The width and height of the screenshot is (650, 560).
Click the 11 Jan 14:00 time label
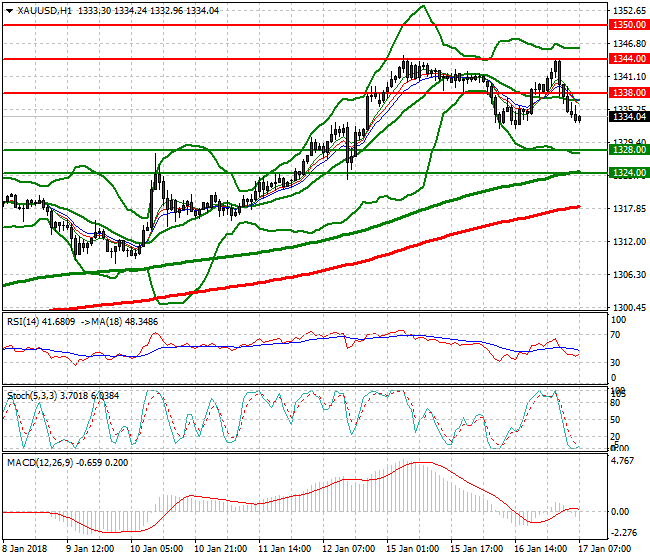tap(284, 549)
